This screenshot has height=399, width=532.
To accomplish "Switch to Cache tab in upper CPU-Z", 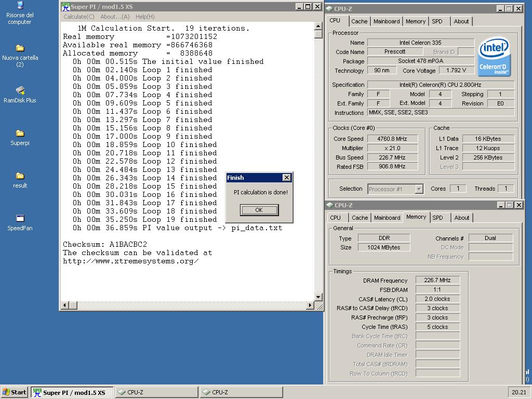I will click(360, 21).
